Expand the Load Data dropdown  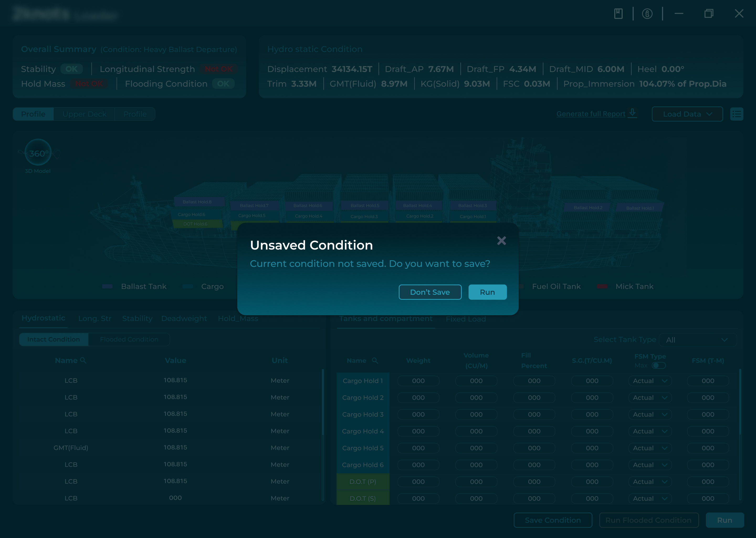[x=687, y=114]
